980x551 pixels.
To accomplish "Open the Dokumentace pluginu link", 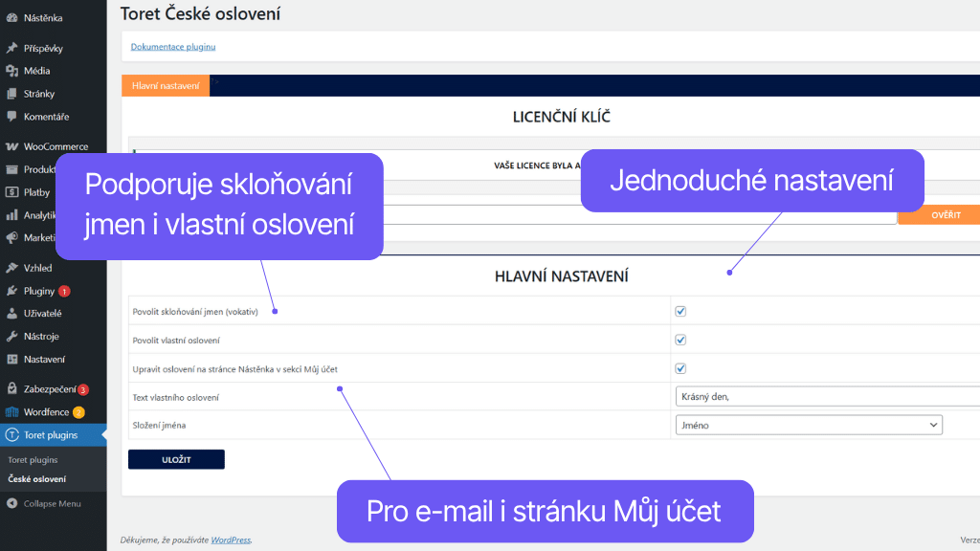I will pyautogui.click(x=173, y=46).
